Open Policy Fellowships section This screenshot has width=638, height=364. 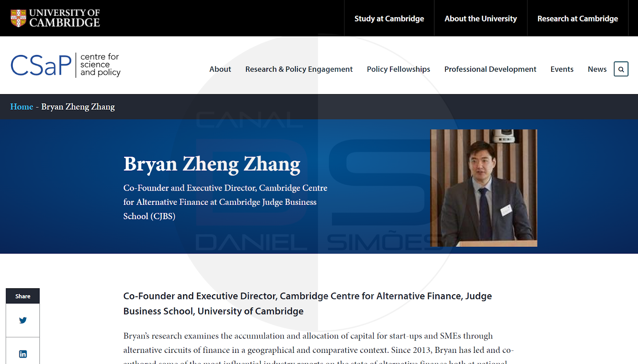[x=398, y=69]
